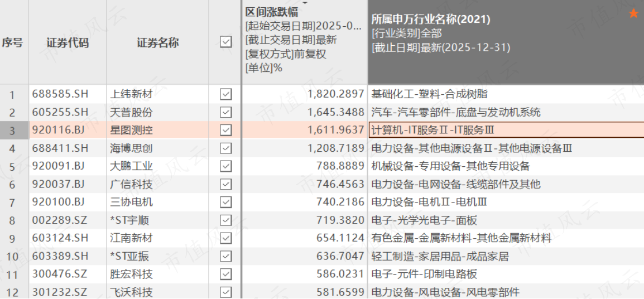Toggle the select-all checkbox in header
This screenshot has width=644, height=299.
coord(226,42)
